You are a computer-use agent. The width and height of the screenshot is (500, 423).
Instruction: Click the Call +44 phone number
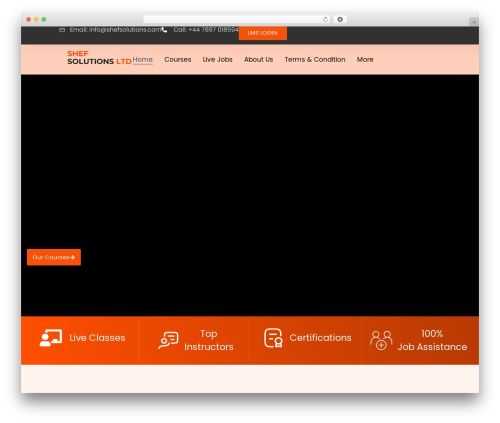coord(206,30)
